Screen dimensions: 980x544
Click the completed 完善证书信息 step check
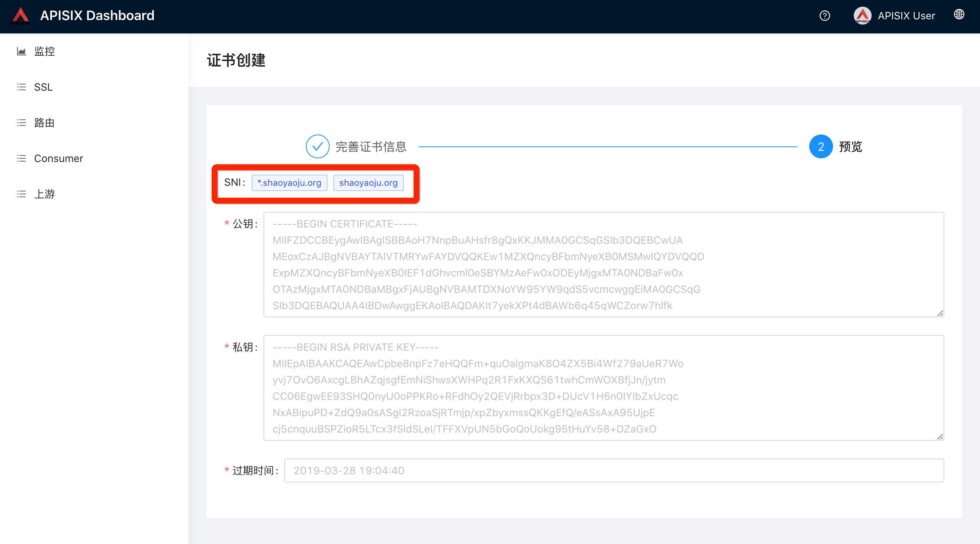317,146
